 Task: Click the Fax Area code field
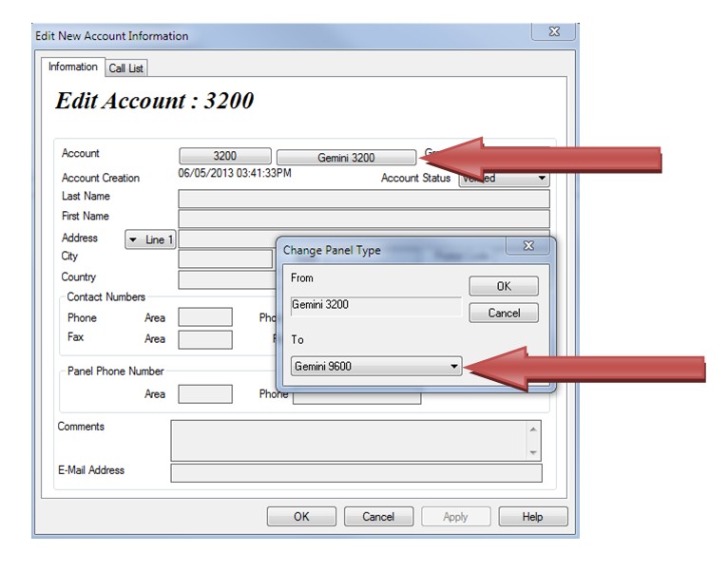205,339
